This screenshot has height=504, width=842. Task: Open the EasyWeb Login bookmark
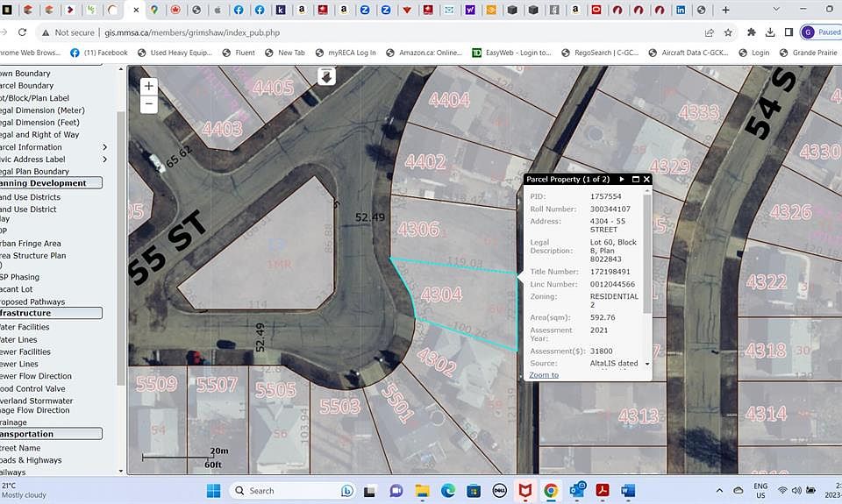click(511, 53)
